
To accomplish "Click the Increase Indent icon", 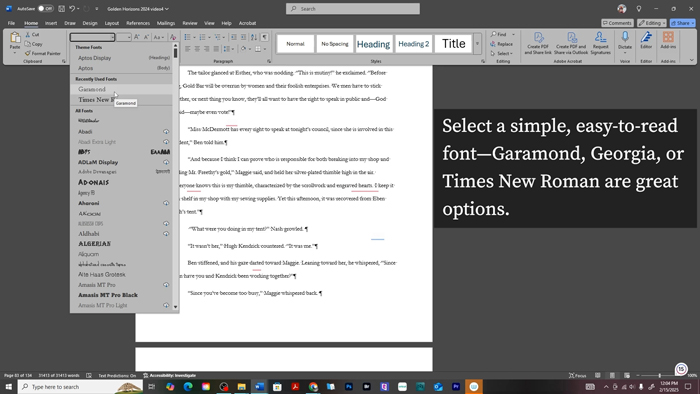I will click(243, 37).
